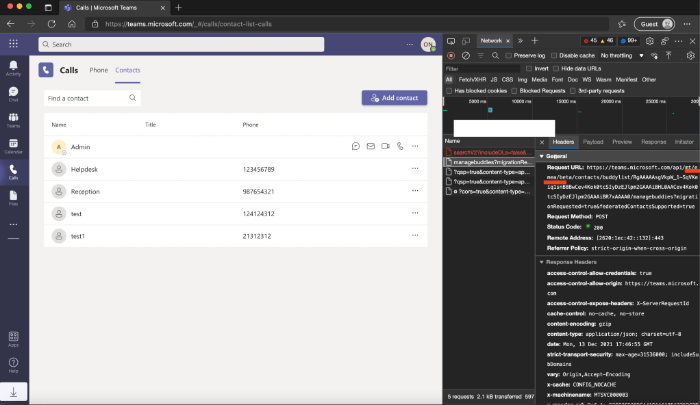
Task: Open DevTools network search
Action: pyautogui.click(x=495, y=55)
